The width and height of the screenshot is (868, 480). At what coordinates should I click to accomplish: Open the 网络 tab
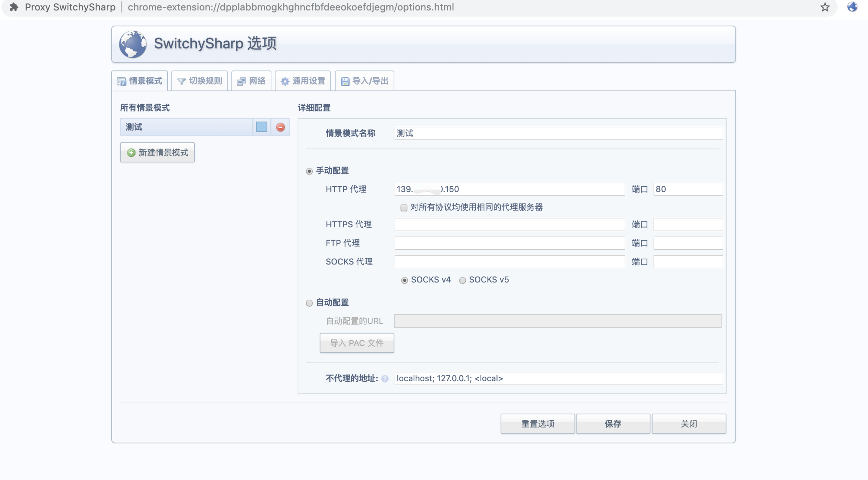251,81
